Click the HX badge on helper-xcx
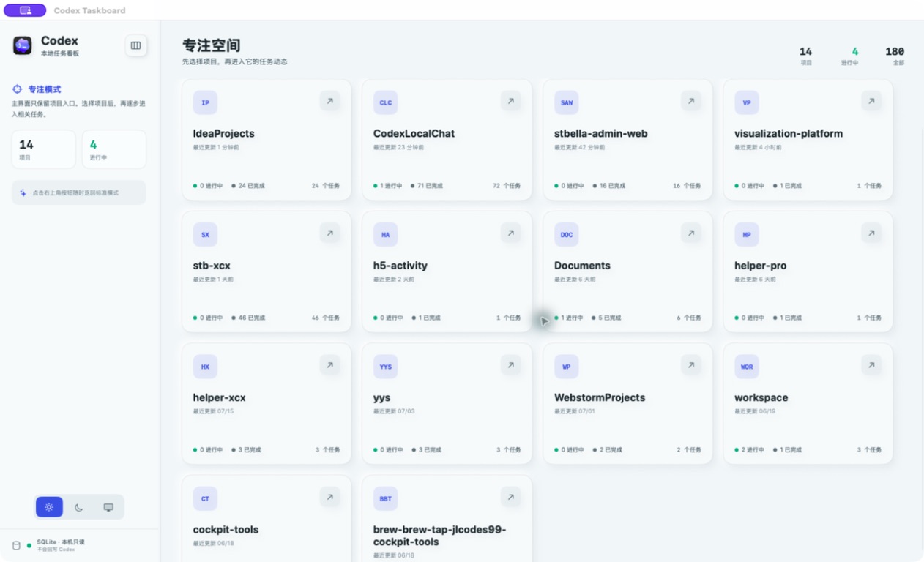 pos(205,367)
